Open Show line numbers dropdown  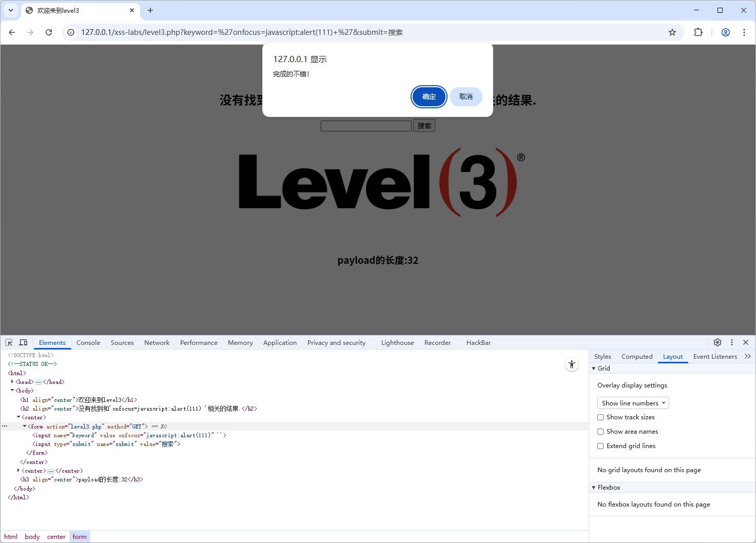[633, 403]
